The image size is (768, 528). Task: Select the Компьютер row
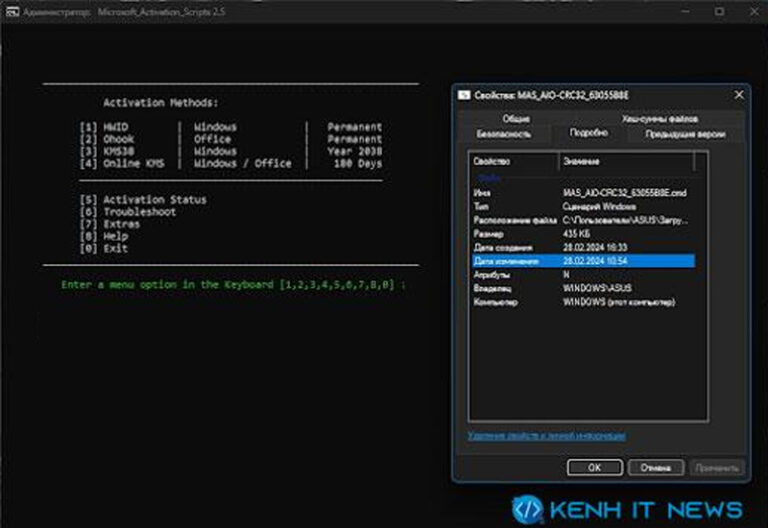(x=583, y=302)
